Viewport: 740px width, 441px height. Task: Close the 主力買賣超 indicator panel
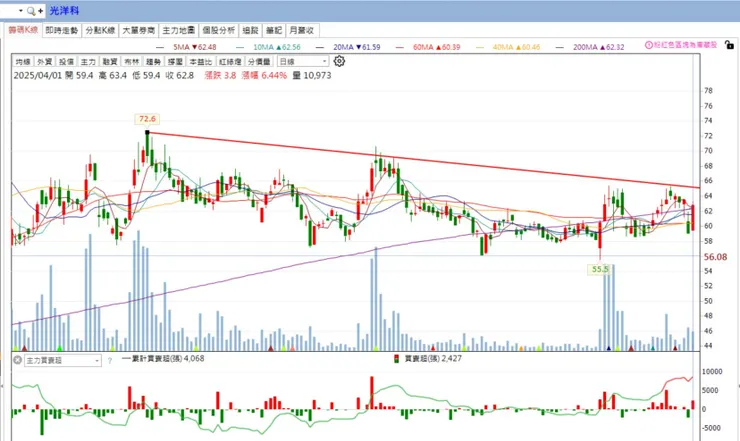pos(17,360)
